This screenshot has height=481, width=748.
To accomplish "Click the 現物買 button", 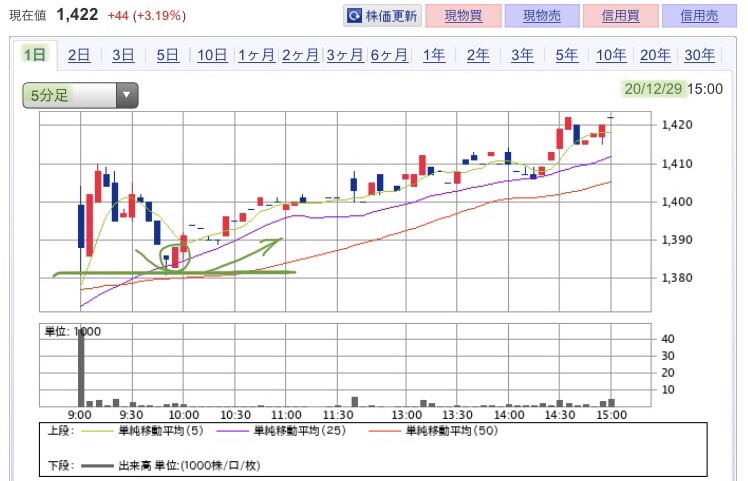I will pos(463,16).
